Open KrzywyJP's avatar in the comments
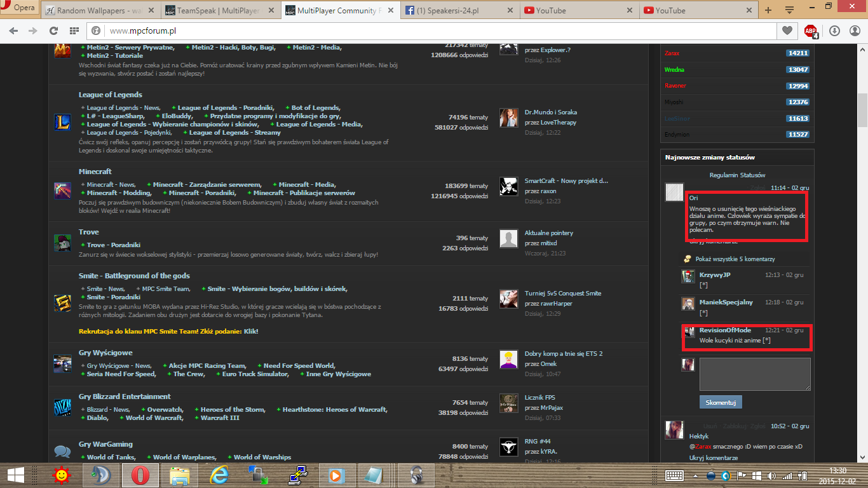 pyautogui.click(x=688, y=276)
